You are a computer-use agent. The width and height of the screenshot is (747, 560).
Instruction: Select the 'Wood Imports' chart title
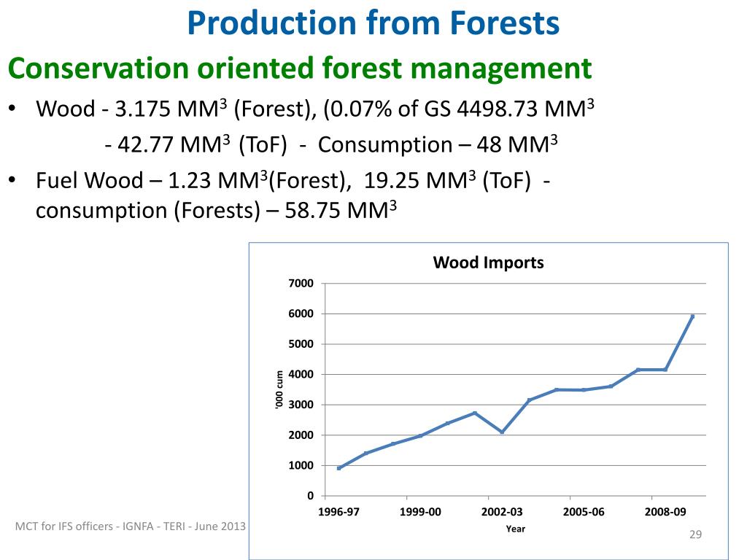pos(488,262)
